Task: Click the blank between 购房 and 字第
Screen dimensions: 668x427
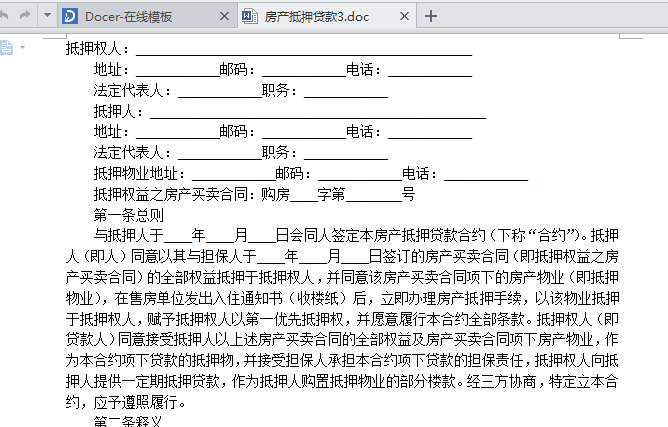Action: pos(303,196)
